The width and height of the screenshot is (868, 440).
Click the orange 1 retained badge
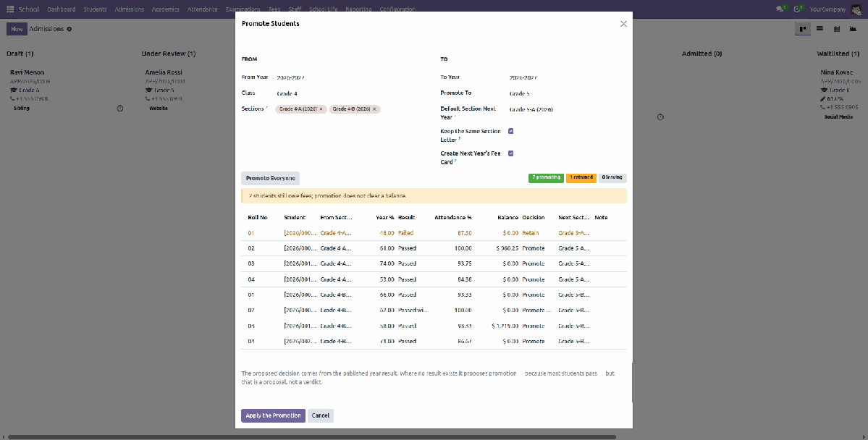coord(581,177)
